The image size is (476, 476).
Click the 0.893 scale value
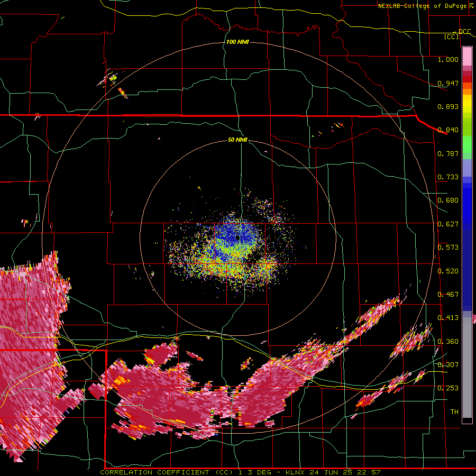(448, 106)
